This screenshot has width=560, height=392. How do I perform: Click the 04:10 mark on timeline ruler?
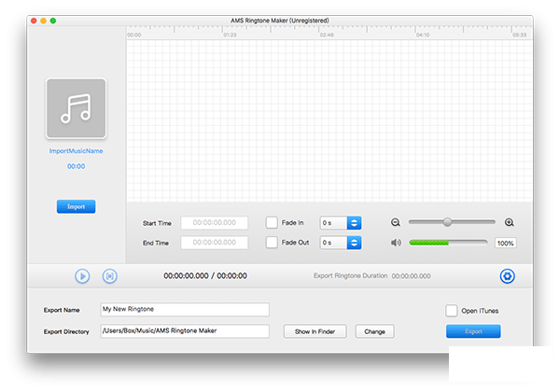click(x=423, y=35)
